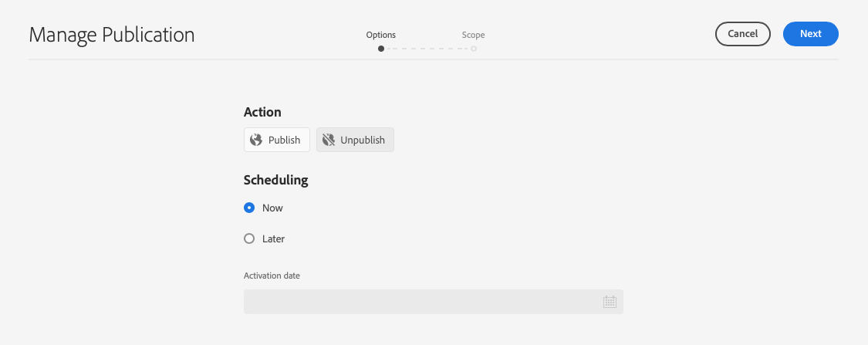Click the Scheduling section heading

coord(275,180)
